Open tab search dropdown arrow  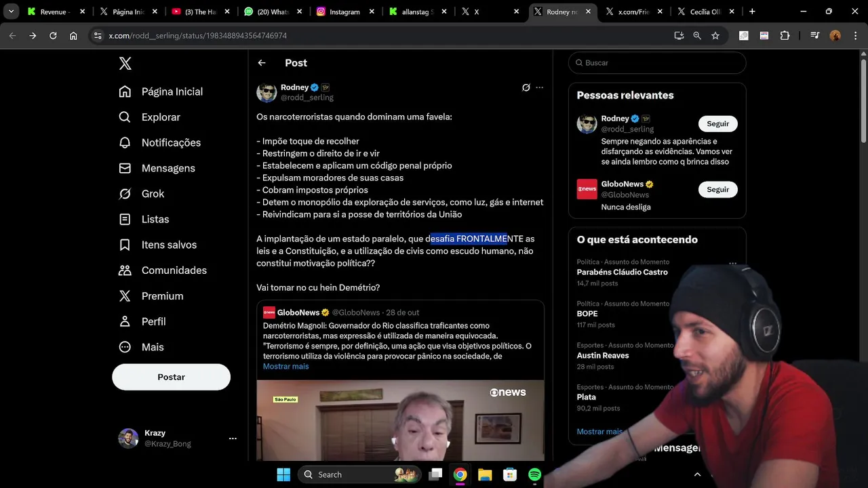tap(11, 12)
